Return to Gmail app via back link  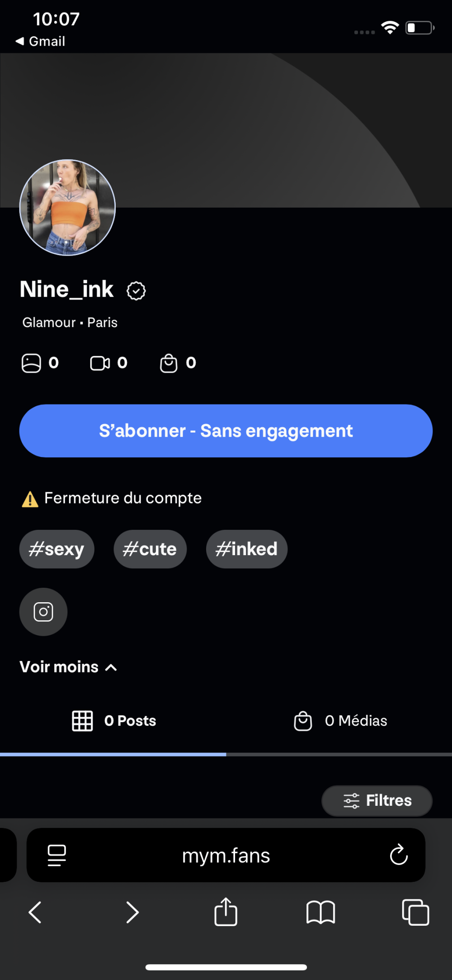41,41
